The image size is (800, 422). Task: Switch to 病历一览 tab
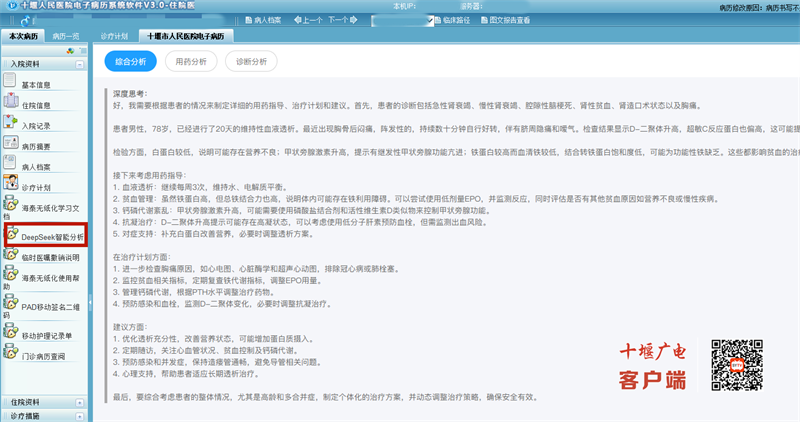coord(66,36)
